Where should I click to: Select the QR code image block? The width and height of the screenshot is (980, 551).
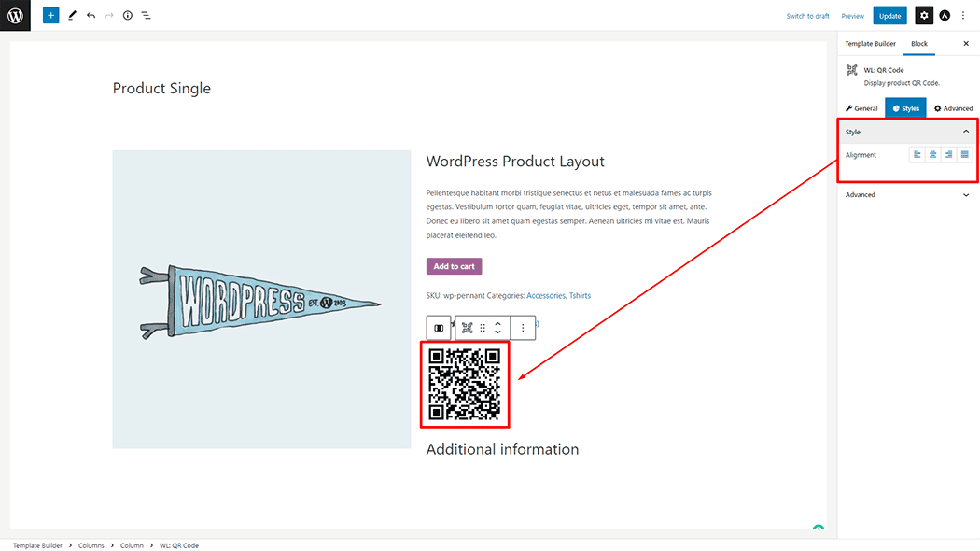click(x=464, y=384)
